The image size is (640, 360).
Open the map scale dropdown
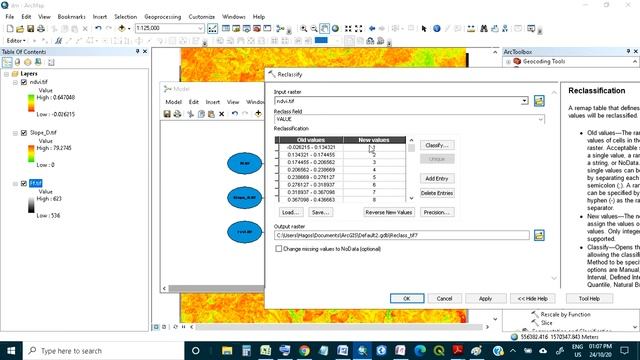(200, 28)
